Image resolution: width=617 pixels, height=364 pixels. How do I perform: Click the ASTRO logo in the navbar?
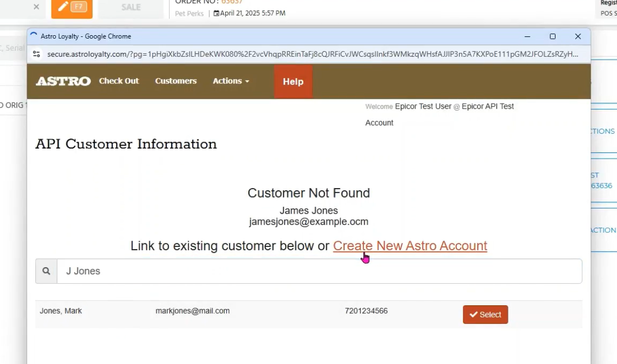coord(63,81)
